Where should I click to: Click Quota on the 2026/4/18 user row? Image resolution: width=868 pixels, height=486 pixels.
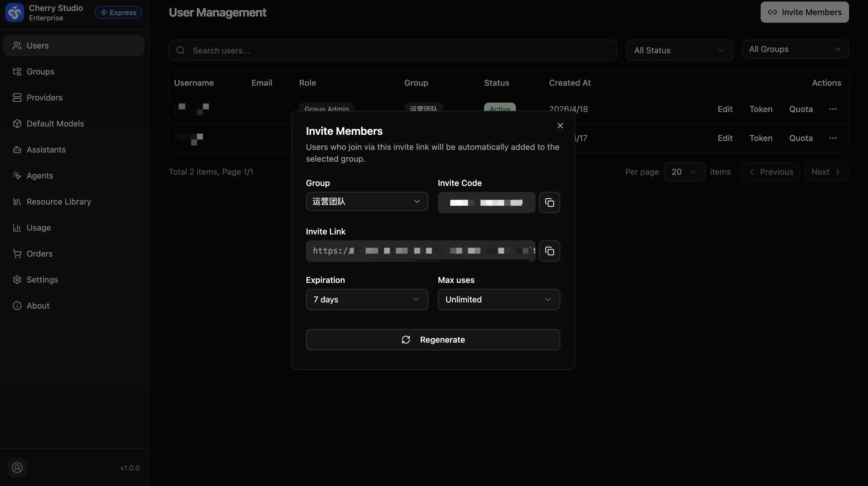tap(801, 109)
